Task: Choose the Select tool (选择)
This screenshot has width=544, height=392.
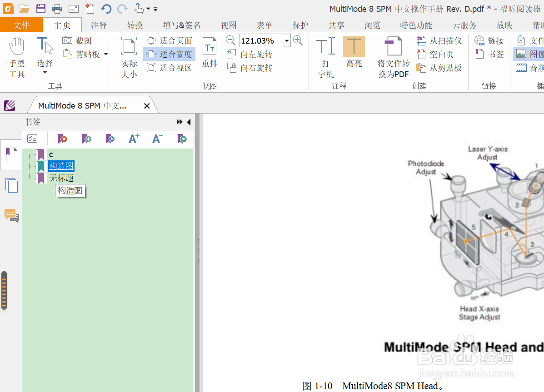Action: 45,52
